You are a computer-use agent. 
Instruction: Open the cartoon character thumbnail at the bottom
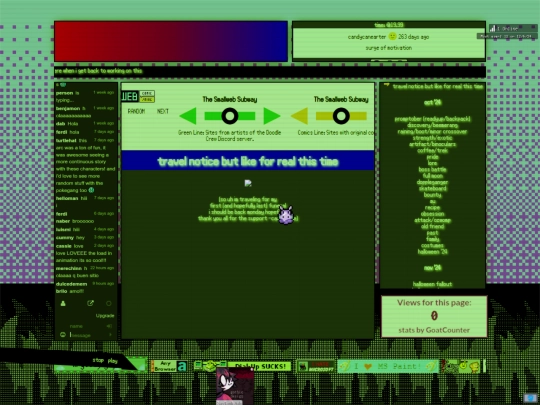(x=235, y=386)
